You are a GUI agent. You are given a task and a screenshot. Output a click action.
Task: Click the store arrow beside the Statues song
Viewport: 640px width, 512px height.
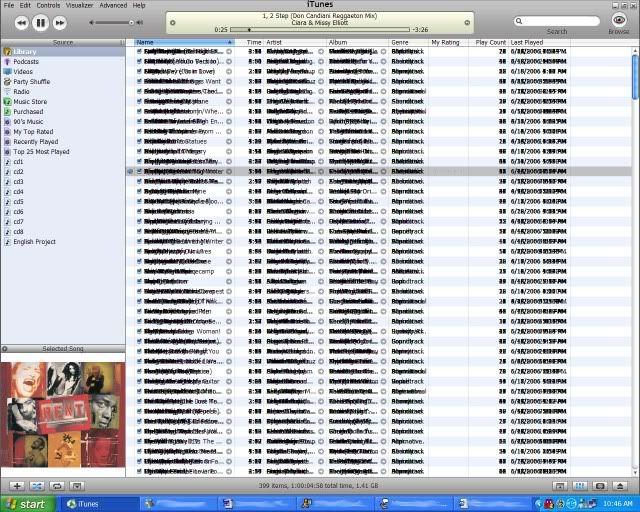229,142
